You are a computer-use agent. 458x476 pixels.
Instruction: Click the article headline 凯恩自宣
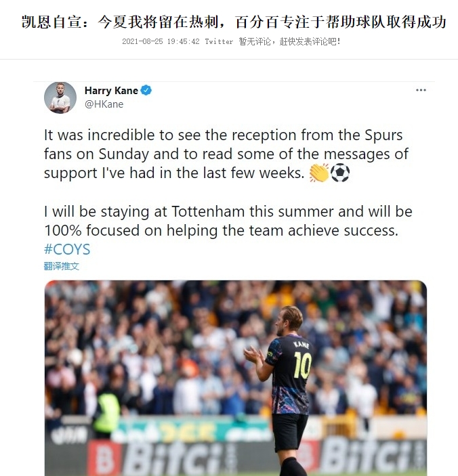click(x=234, y=22)
